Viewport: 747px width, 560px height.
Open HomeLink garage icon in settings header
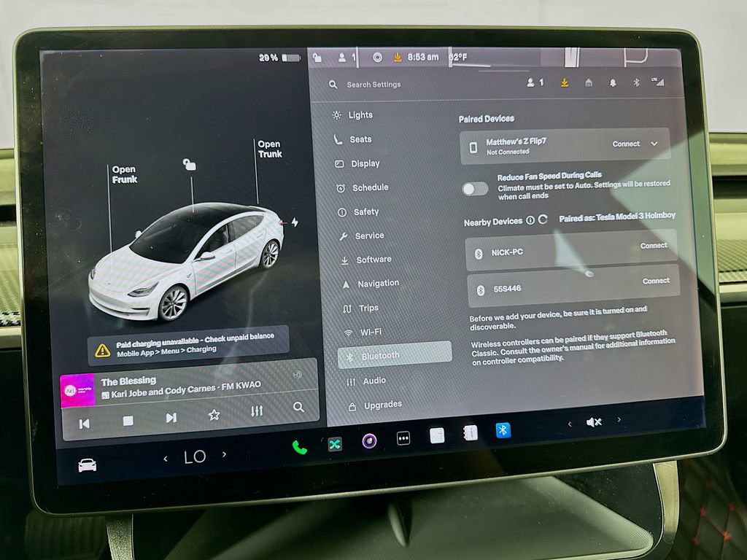589,83
